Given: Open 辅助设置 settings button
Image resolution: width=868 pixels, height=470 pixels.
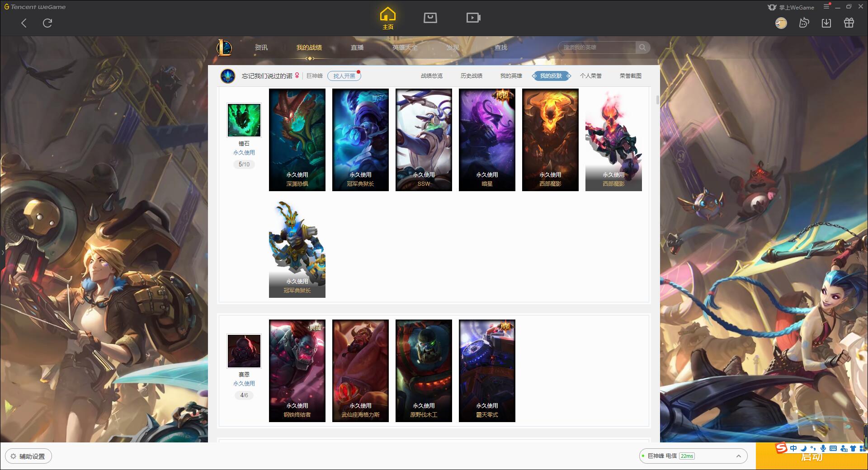Looking at the screenshot, I should point(28,456).
